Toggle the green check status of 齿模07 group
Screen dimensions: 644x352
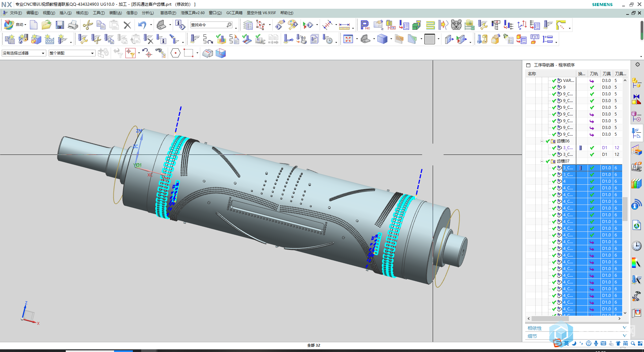point(548,161)
